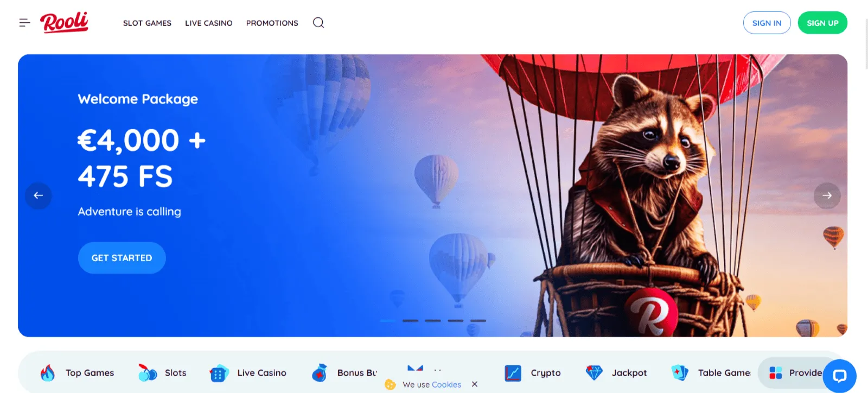Open the Crypto games category
Screen dimensions: 868x393
[x=532, y=373]
